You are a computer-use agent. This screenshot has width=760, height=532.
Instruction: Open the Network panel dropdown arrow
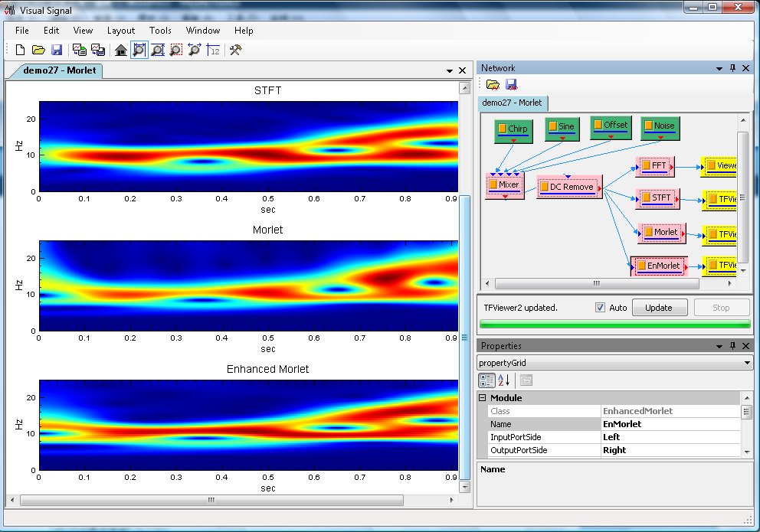pyautogui.click(x=719, y=68)
